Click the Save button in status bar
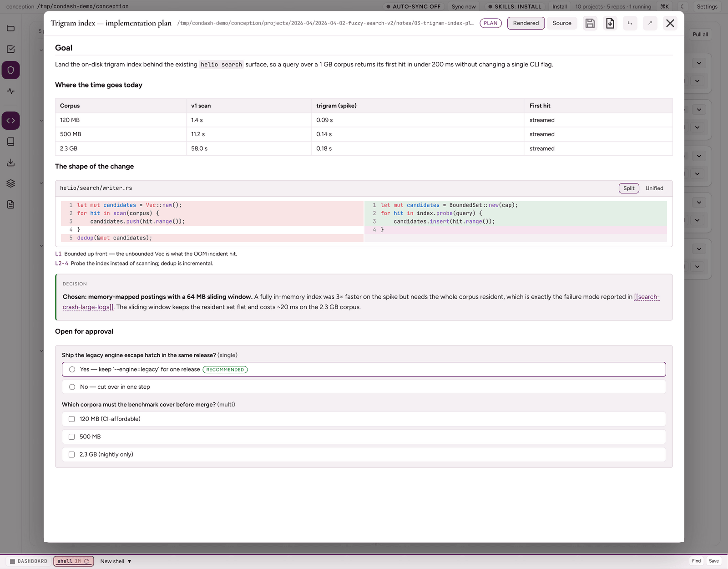Image resolution: width=728 pixels, height=569 pixels. (x=714, y=561)
